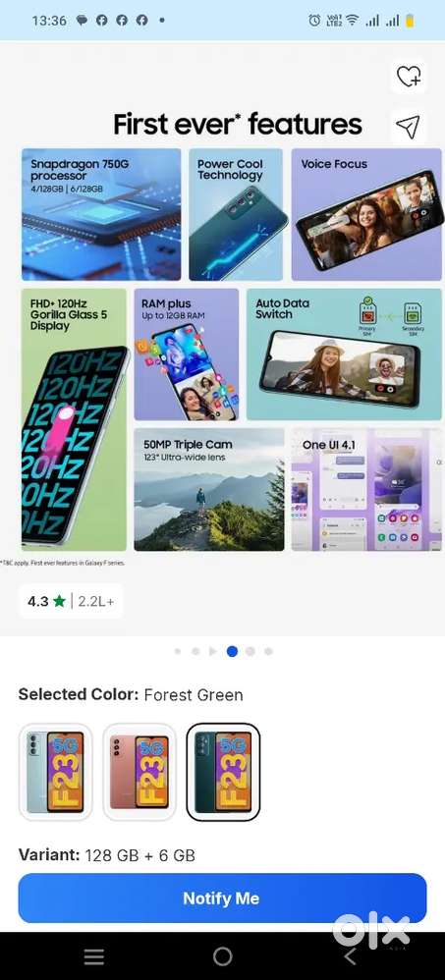This screenshot has height=980, width=445.
Task: Select the copper F23 color option
Action: 139,772
